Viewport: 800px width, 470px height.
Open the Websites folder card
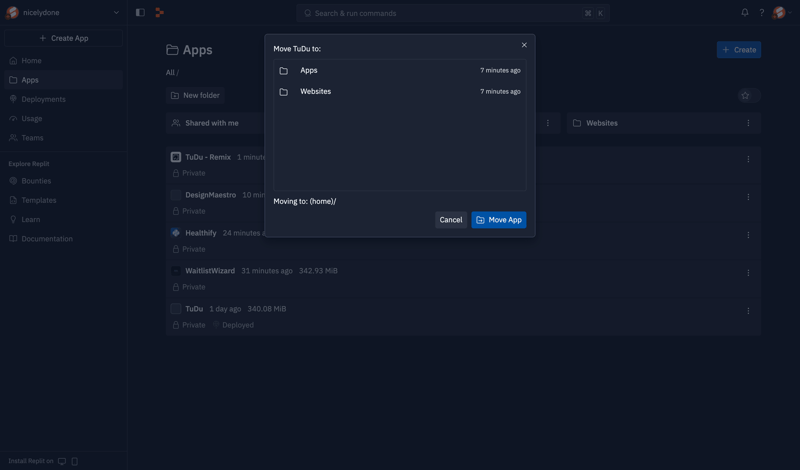(663, 123)
